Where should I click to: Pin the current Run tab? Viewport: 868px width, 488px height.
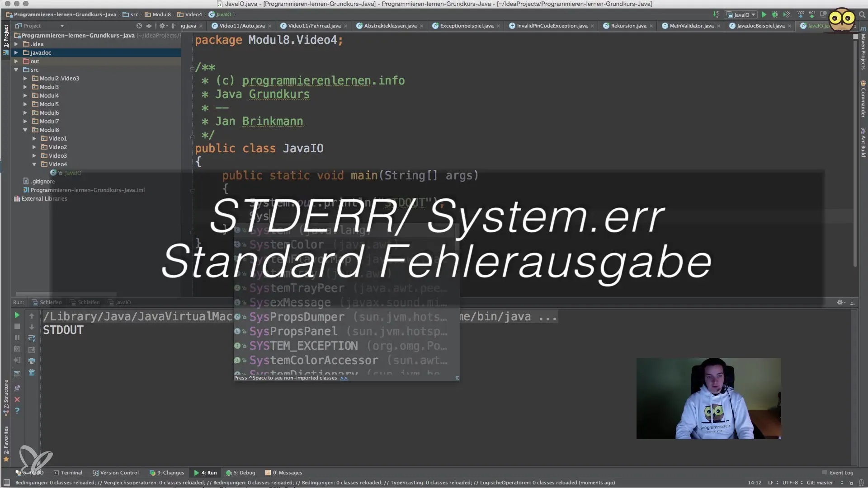(17, 388)
